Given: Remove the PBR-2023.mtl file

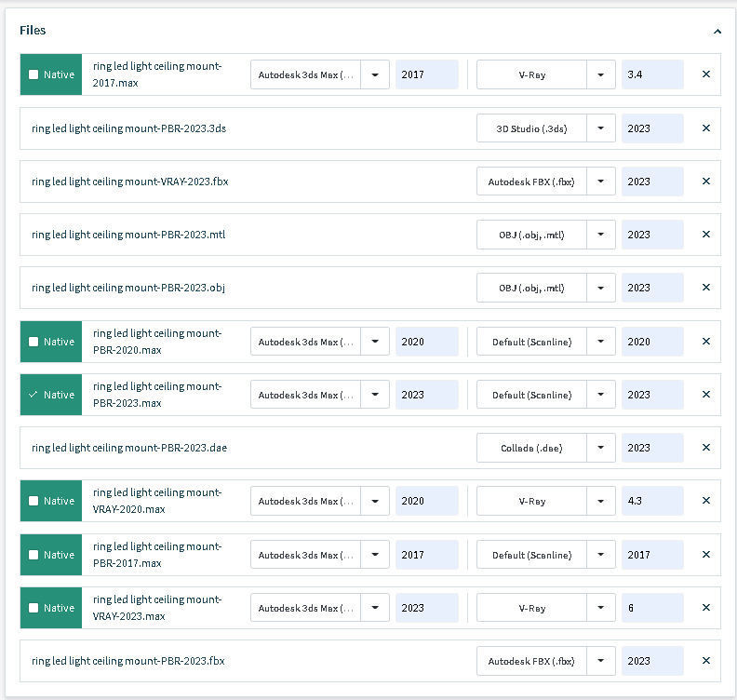Looking at the screenshot, I should pyautogui.click(x=705, y=235).
